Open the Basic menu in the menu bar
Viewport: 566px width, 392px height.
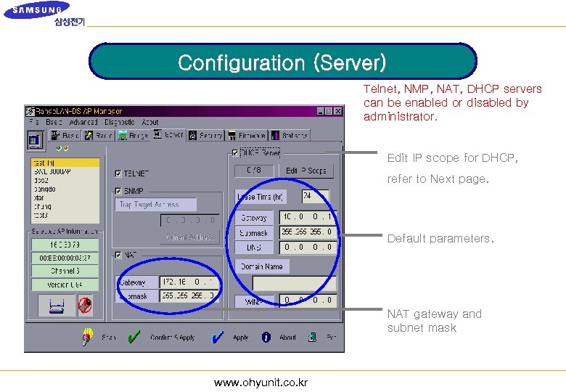[54, 122]
